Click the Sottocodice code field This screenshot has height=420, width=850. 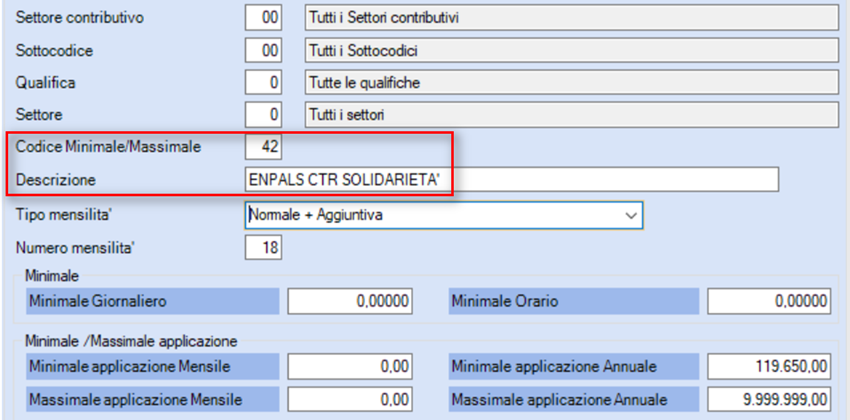(263, 50)
